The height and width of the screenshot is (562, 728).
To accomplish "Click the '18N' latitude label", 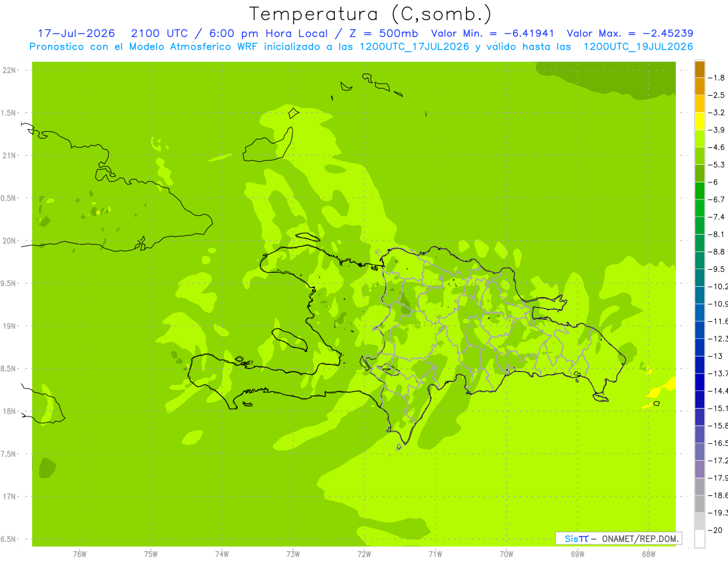I will 8,411.
